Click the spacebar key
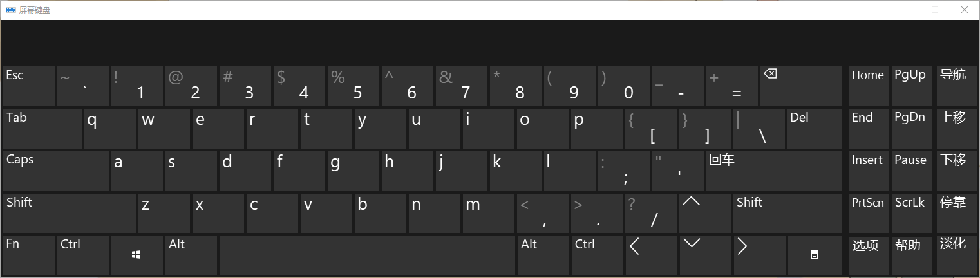 368,255
